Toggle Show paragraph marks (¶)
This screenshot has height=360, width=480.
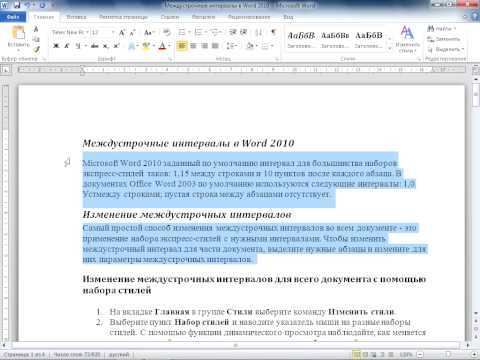[273, 32]
